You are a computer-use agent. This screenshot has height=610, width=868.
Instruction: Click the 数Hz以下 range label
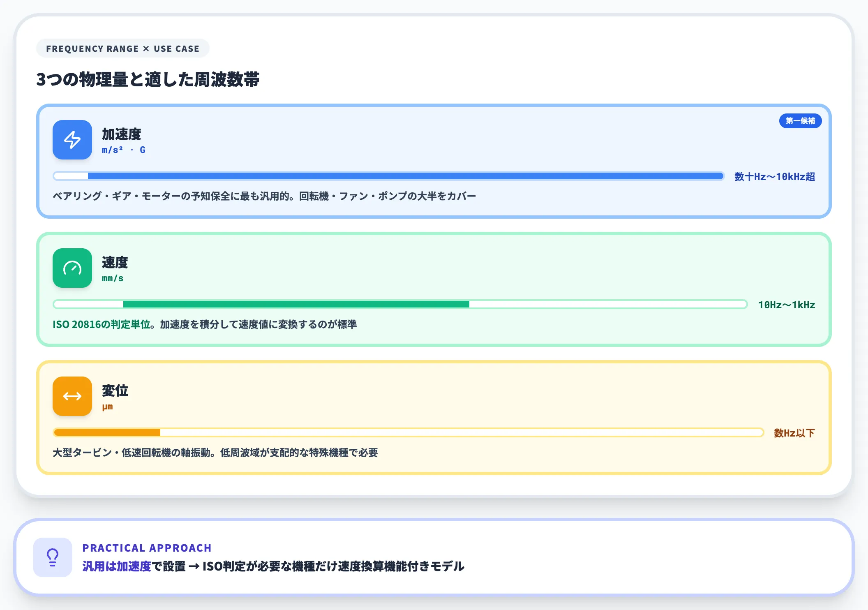(794, 433)
